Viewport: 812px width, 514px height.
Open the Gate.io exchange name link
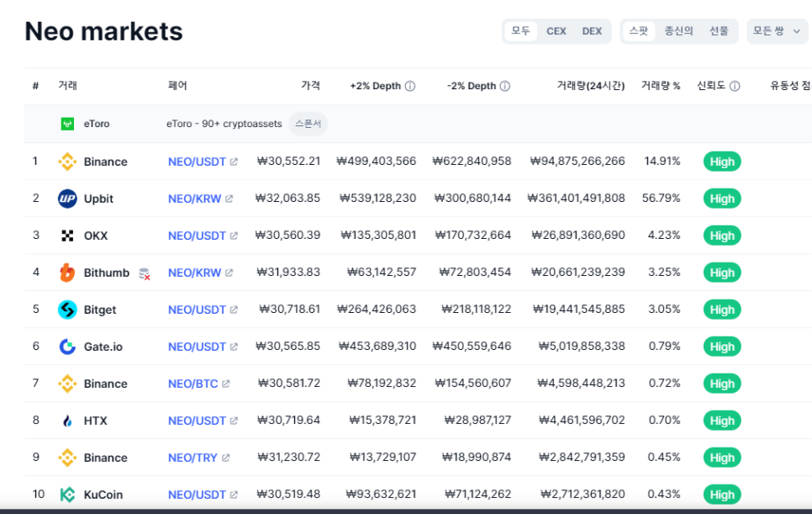click(x=103, y=347)
